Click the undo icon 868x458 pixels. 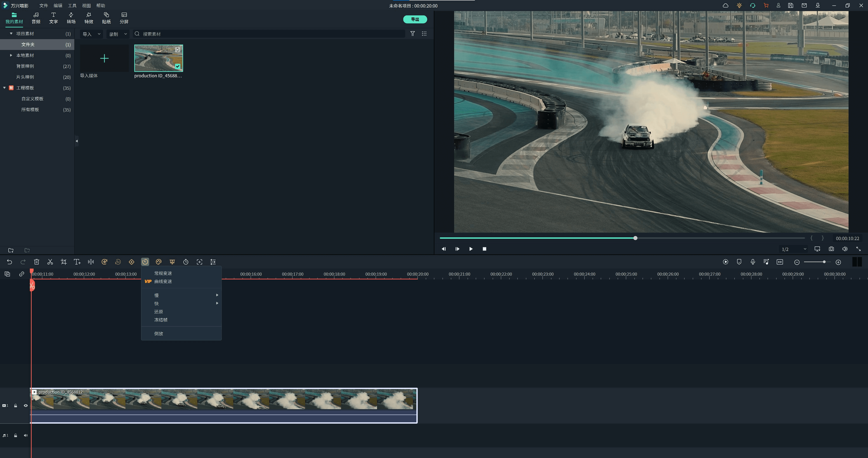tap(9, 262)
